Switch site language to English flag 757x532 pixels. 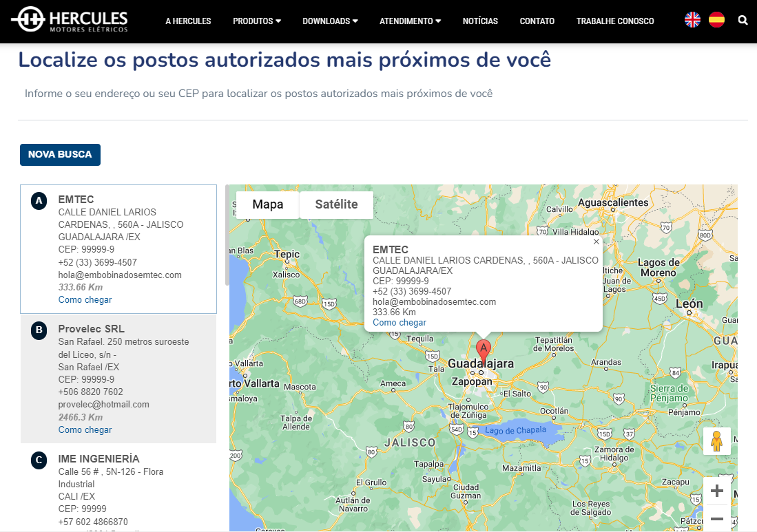pos(692,20)
